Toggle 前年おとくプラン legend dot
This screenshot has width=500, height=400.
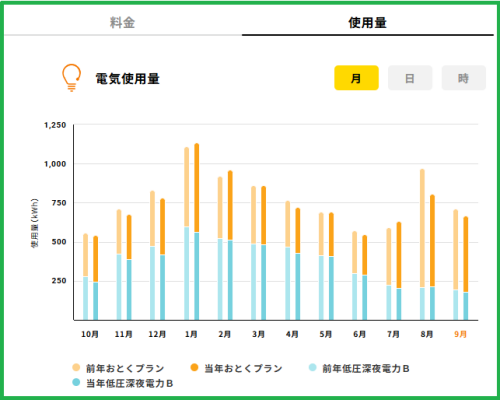click(76, 367)
